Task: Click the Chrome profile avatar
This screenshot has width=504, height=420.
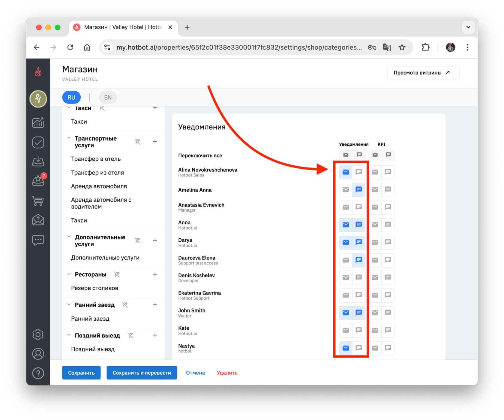Action: tap(451, 47)
